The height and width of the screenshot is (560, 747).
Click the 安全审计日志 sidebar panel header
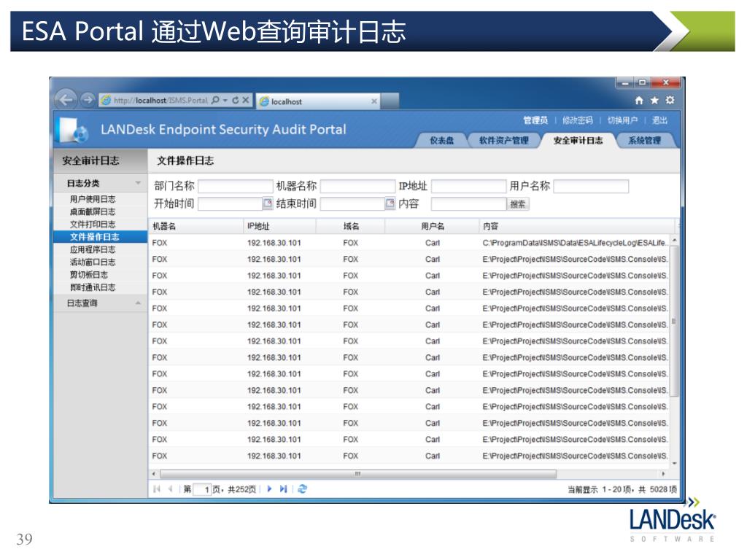coord(101,161)
